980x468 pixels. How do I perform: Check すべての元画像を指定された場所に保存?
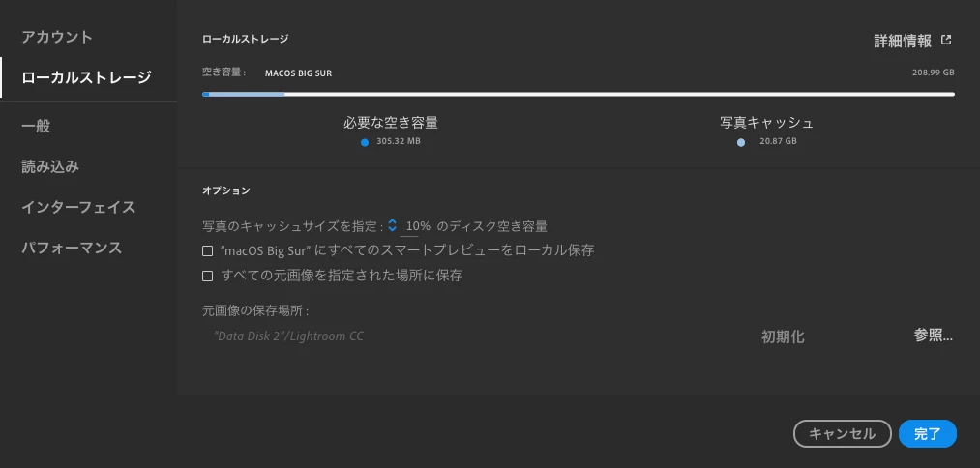[x=207, y=277]
